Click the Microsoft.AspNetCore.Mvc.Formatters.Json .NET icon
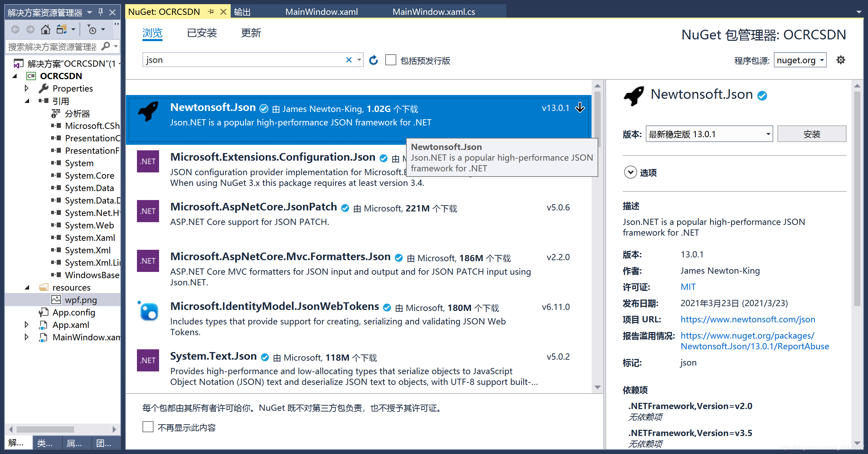 coord(148,261)
